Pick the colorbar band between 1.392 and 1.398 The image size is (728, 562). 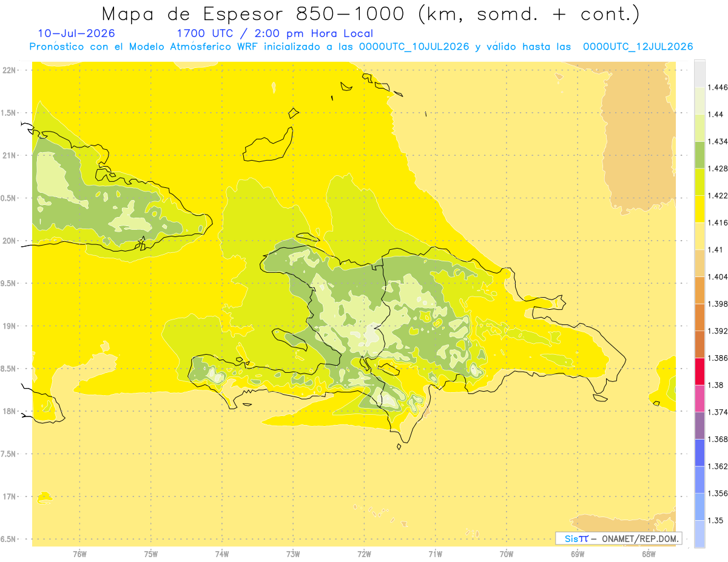pos(699,317)
